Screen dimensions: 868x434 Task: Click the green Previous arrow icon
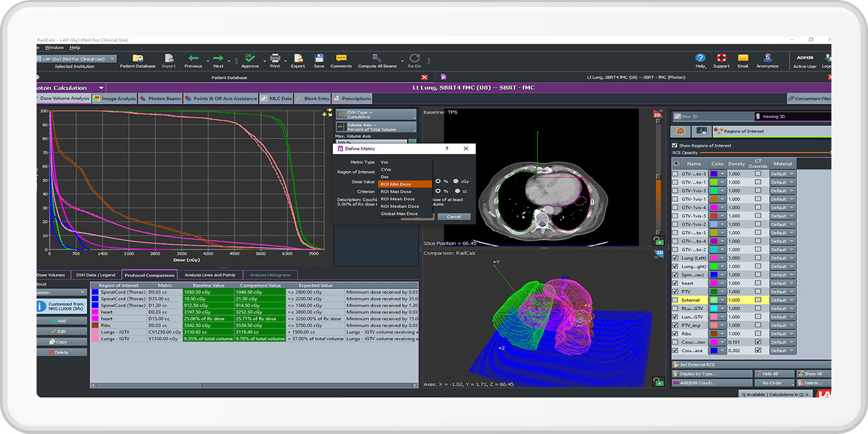[193, 59]
